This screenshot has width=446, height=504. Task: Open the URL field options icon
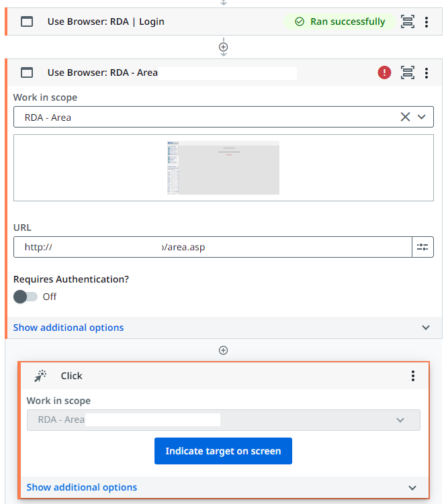click(422, 247)
